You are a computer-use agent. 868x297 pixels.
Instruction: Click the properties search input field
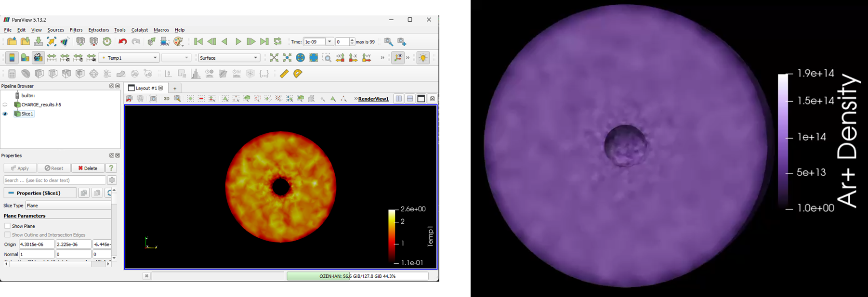(54, 180)
